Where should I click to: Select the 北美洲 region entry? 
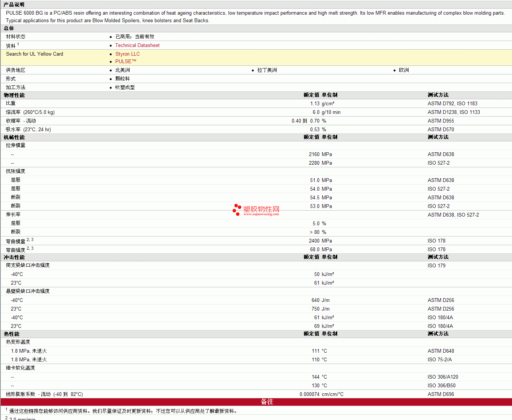coord(123,70)
